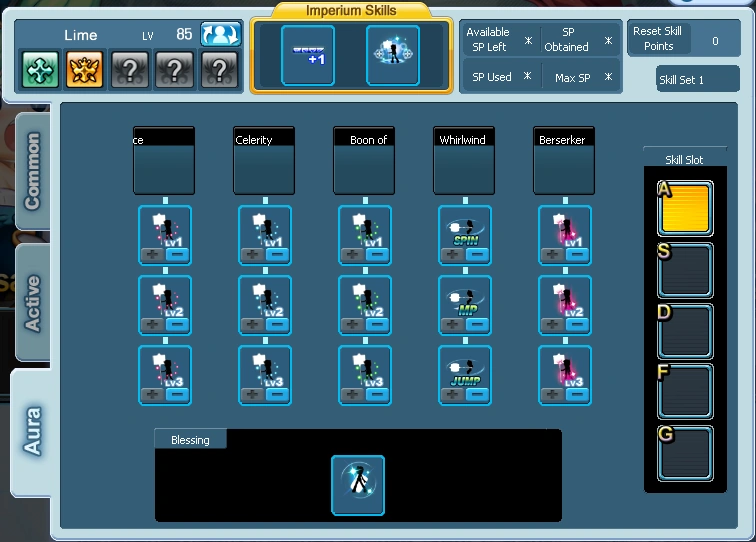Remove a point from first column Lv1 skill
This screenshot has height=542, width=756.
pos(177,255)
